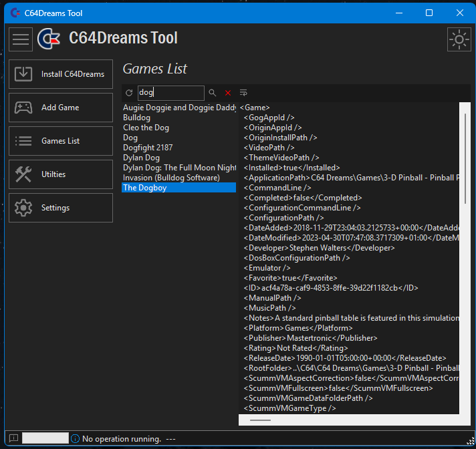Click the status bar message icon
Viewport: 476px width, 449px height.
[13, 438]
